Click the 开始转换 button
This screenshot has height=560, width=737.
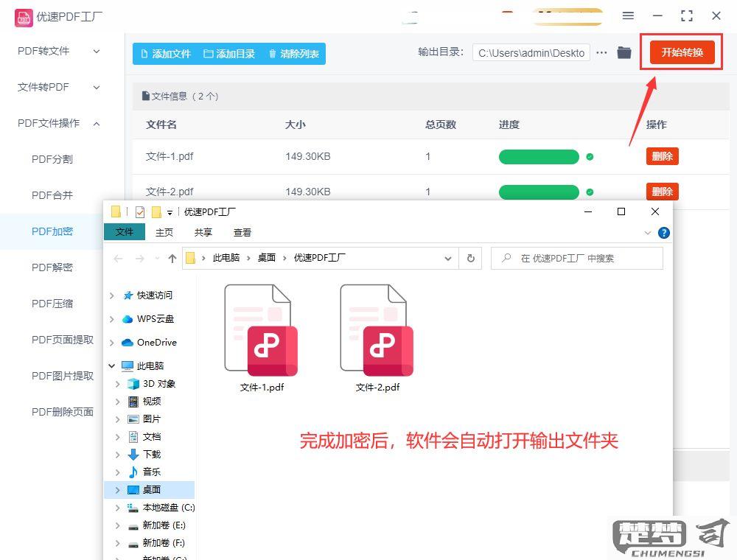coord(682,52)
